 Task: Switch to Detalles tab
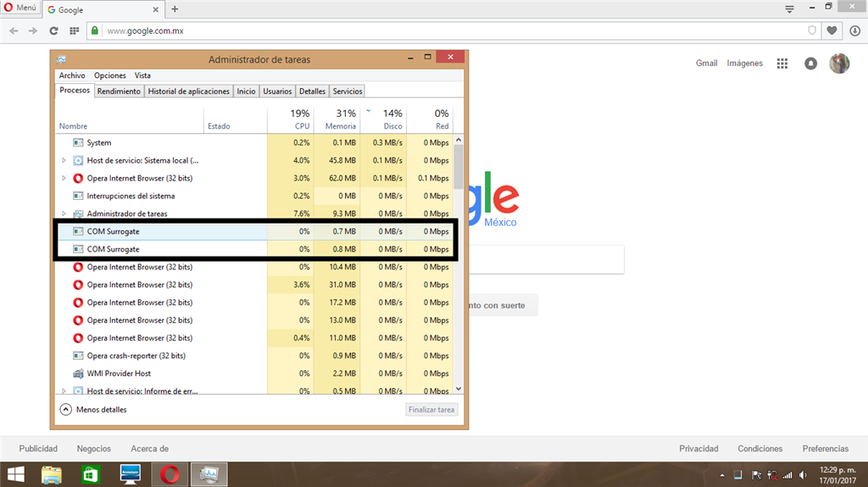point(312,91)
